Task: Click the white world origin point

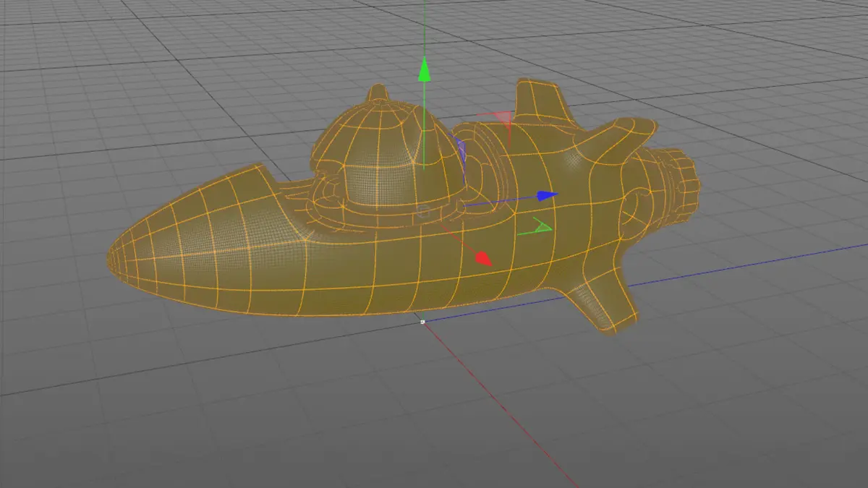Action: (422, 322)
